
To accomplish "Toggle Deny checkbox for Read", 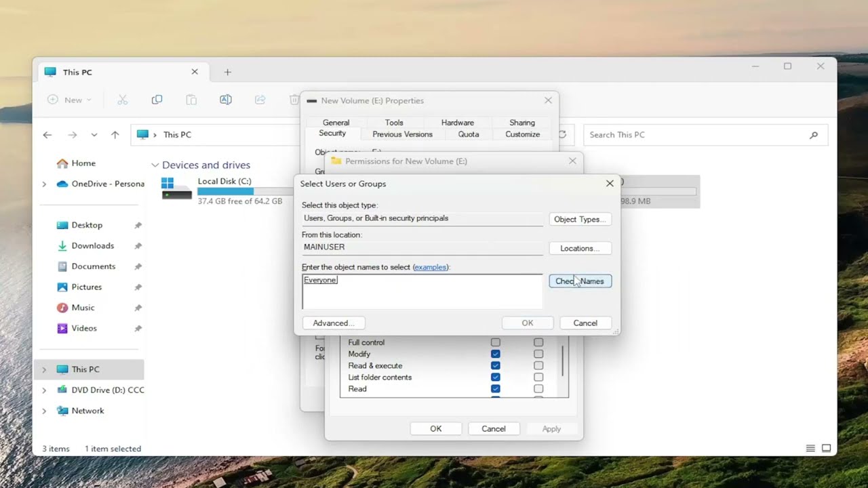I will pyautogui.click(x=538, y=389).
